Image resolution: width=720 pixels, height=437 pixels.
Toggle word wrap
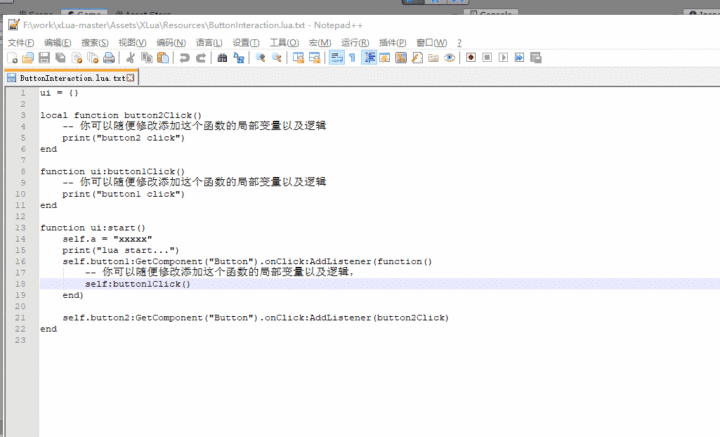pos(337,58)
